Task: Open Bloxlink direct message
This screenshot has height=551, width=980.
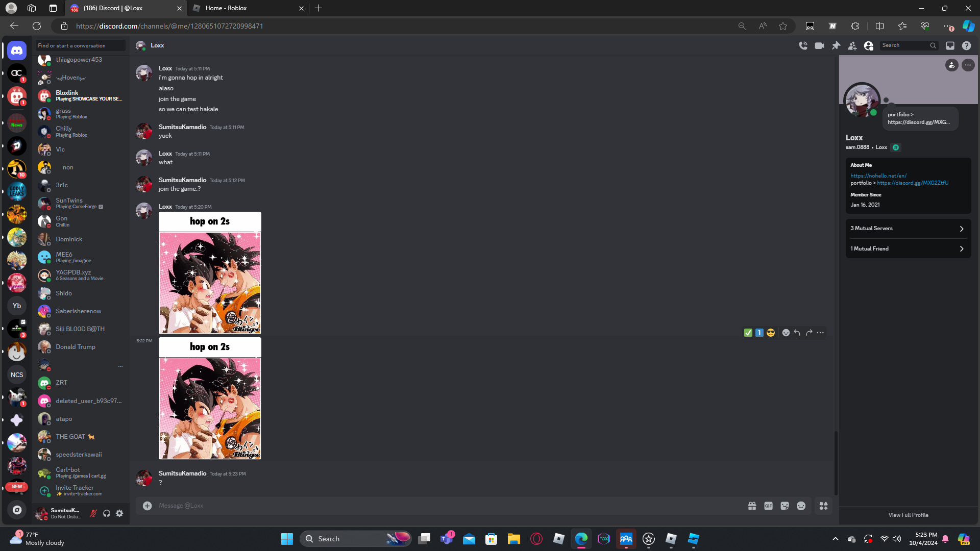Action: coord(81,95)
